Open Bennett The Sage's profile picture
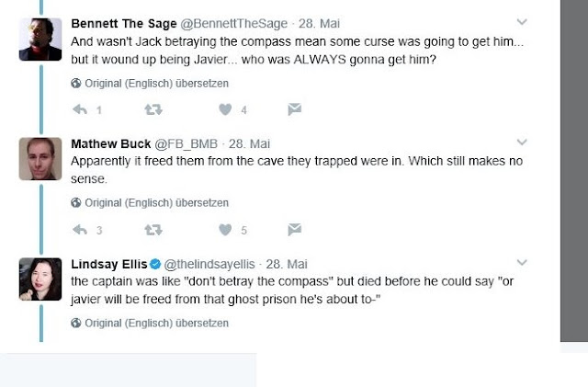The height and width of the screenshot is (387, 588). click(40, 39)
